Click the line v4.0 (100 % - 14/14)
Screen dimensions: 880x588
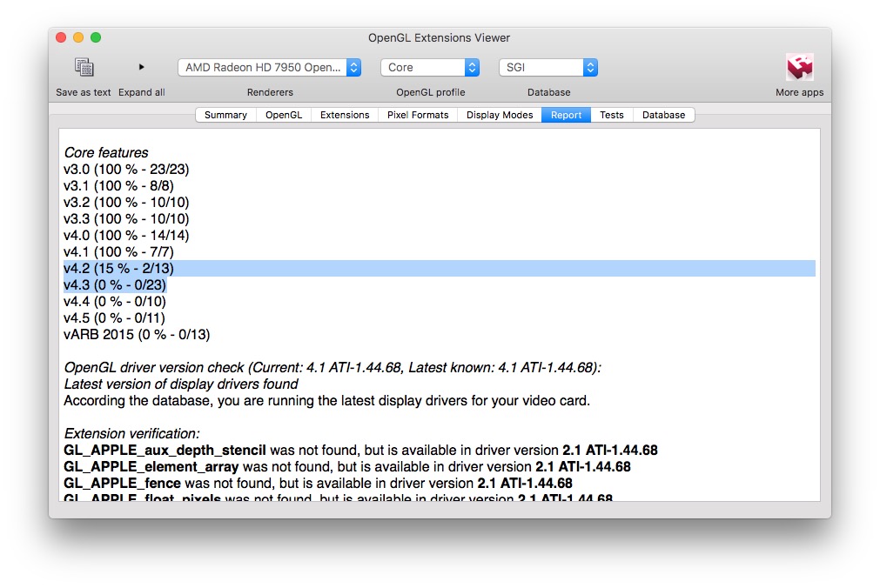(126, 236)
